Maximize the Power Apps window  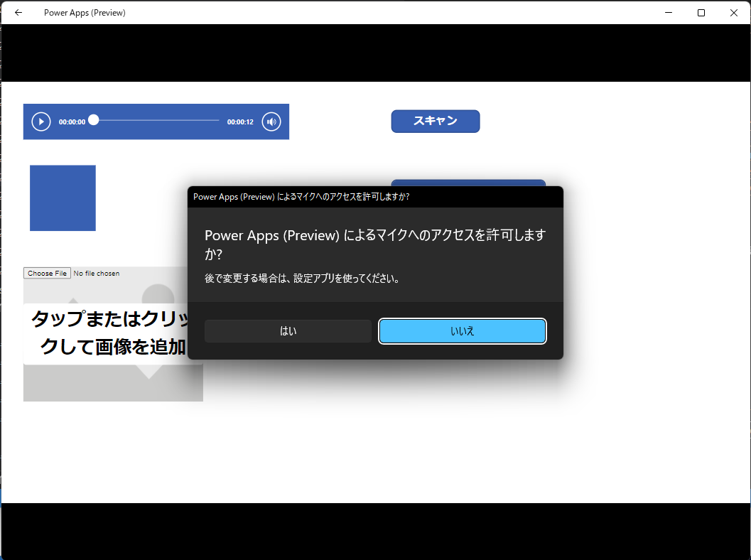pyautogui.click(x=701, y=13)
